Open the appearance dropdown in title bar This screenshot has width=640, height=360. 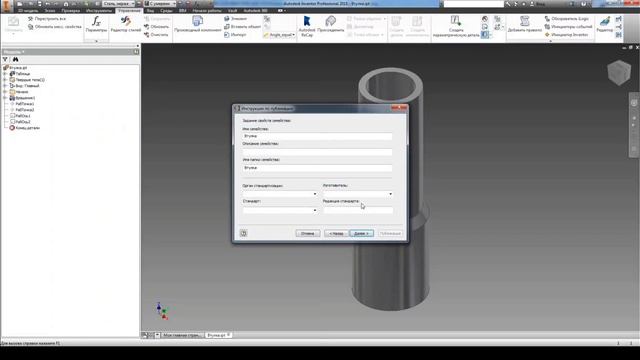click(x=160, y=3)
